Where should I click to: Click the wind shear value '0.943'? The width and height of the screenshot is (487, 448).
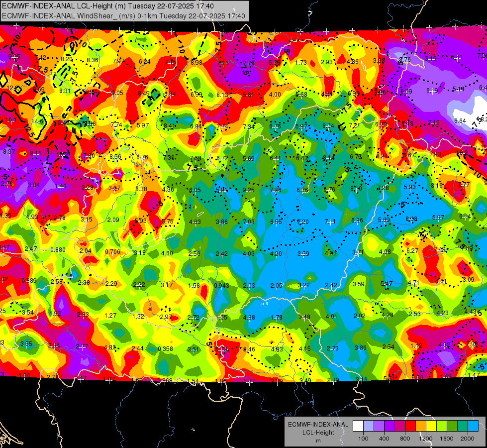[x=222, y=285]
